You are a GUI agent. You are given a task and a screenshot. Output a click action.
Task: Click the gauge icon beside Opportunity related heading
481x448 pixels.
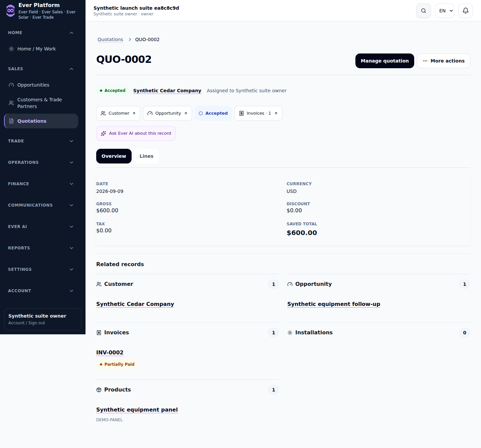290,284
